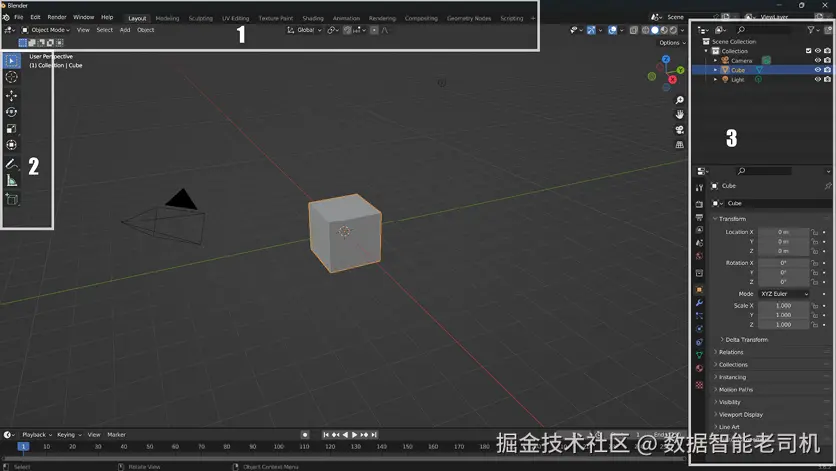836x471 pixels.
Task: Uncheck the Collection exclude checkbox
Action: 808,51
